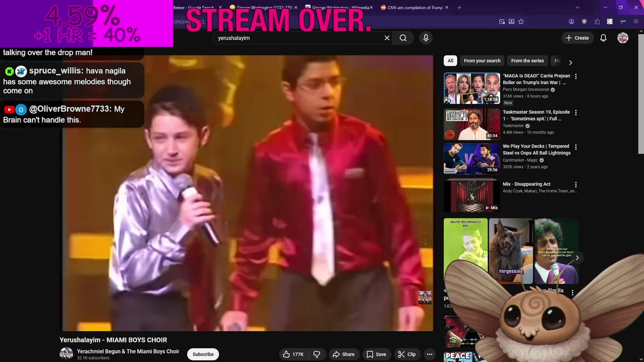This screenshot has height=362, width=644.
Task: Close the George Washington Wikipedia tab
Action: pyautogui.click(x=372, y=8)
